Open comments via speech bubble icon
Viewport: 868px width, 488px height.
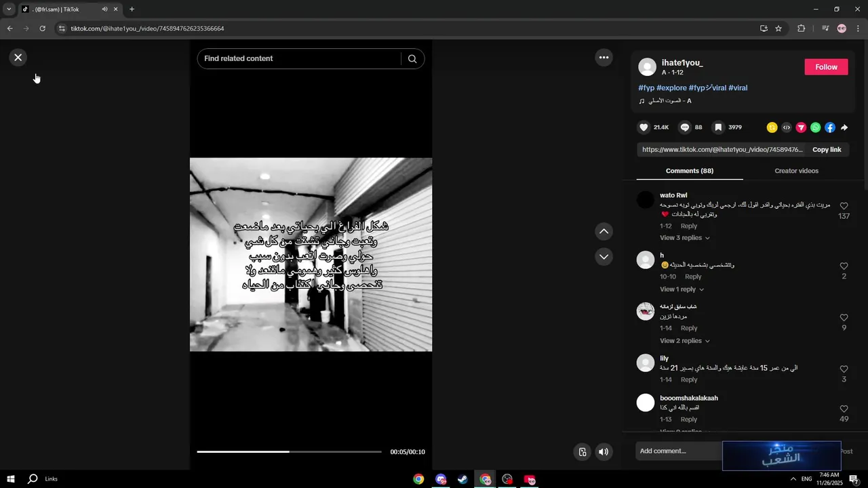[685, 127]
